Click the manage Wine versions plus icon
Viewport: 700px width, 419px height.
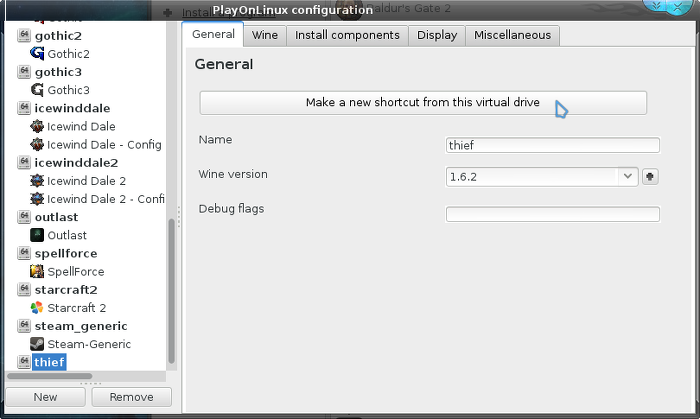[650, 177]
